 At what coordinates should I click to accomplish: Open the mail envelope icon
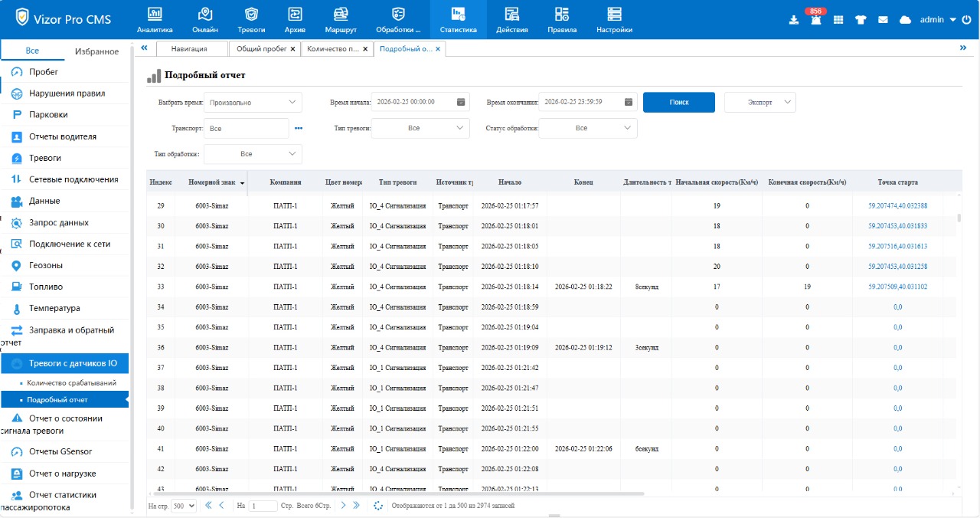pos(883,20)
